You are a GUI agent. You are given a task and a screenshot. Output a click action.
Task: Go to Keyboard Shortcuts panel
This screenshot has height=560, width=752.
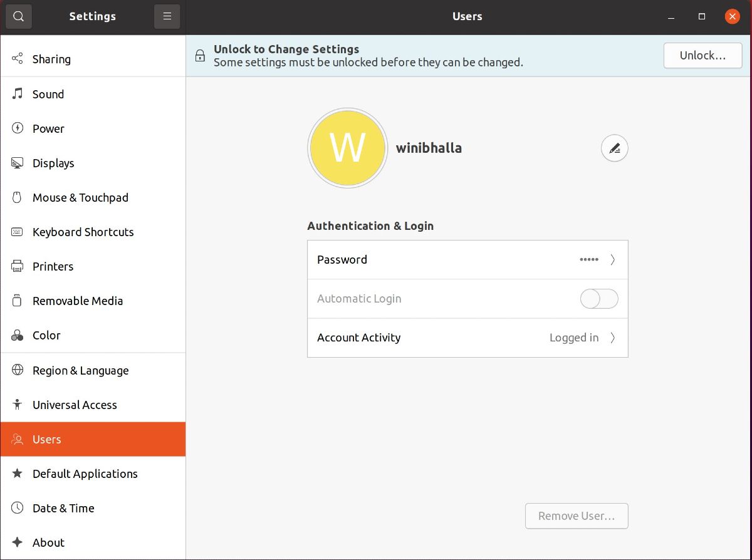coord(83,232)
